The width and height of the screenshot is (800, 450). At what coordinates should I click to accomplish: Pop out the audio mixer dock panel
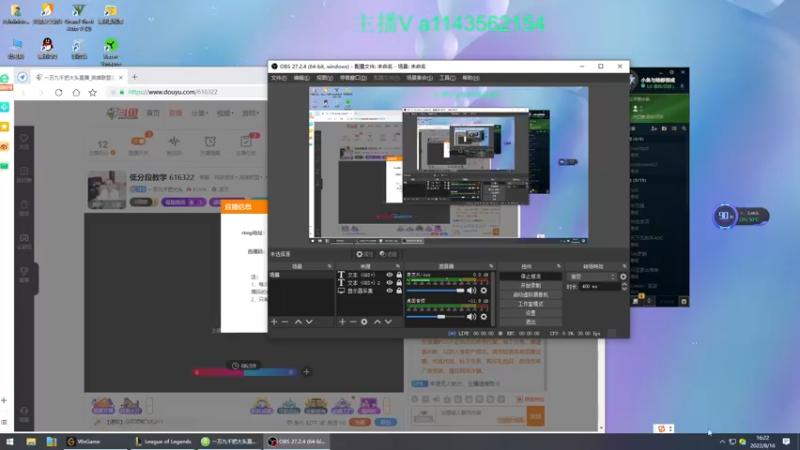tap(491, 266)
